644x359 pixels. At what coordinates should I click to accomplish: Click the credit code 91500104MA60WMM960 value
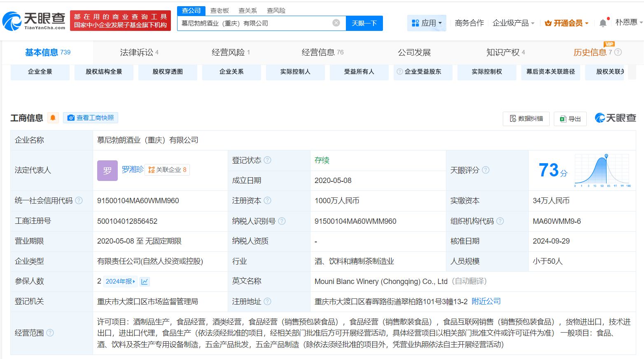point(138,201)
